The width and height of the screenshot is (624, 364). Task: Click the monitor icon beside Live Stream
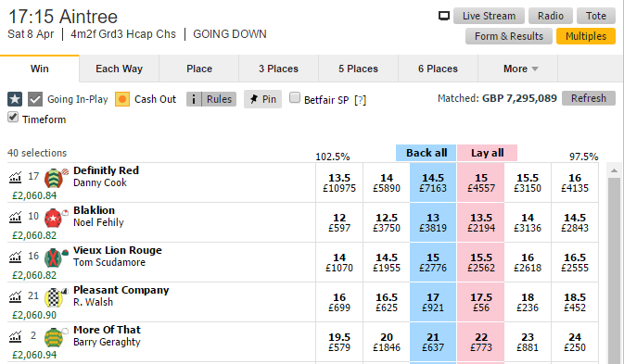pyautogui.click(x=444, y=16)
